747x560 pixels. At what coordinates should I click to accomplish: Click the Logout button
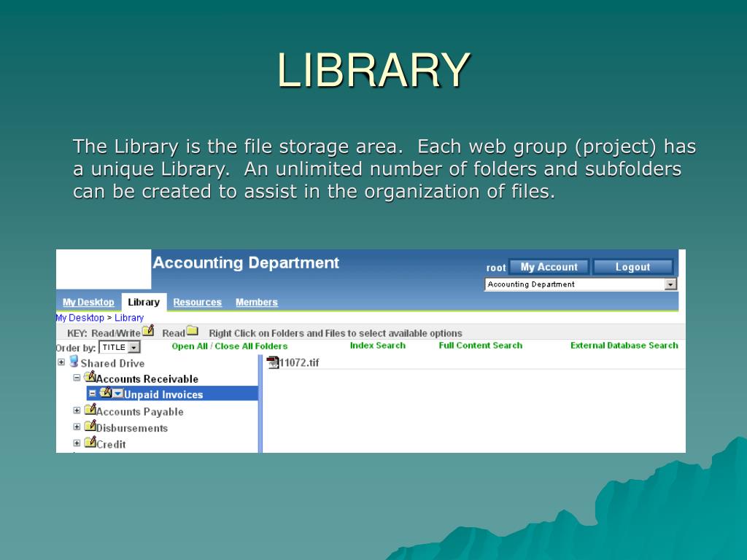click(x=632, y=267)
